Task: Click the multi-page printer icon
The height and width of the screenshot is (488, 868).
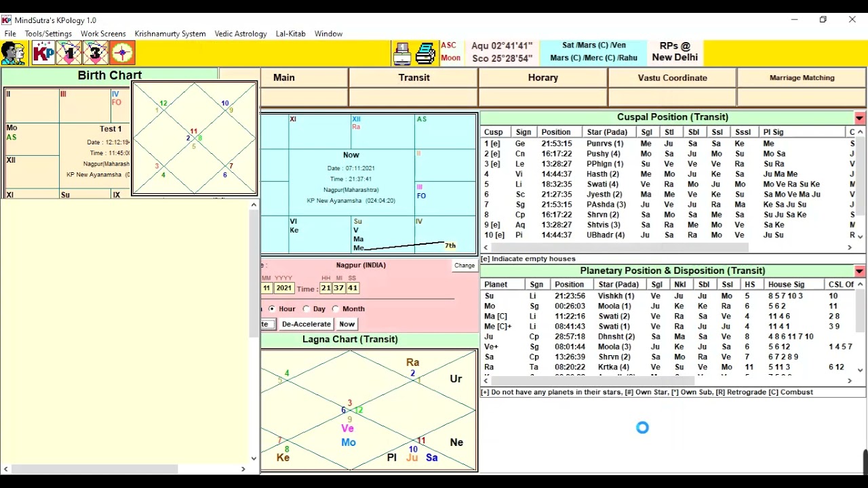Action: (425, 53)
